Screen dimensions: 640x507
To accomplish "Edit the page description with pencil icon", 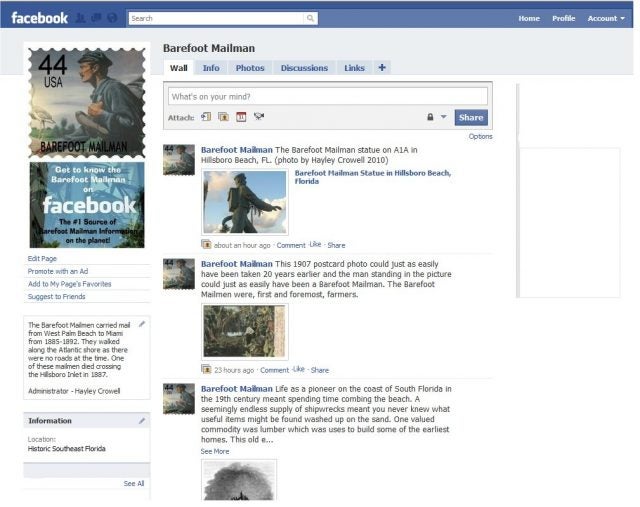I will (x=142, y=324).
